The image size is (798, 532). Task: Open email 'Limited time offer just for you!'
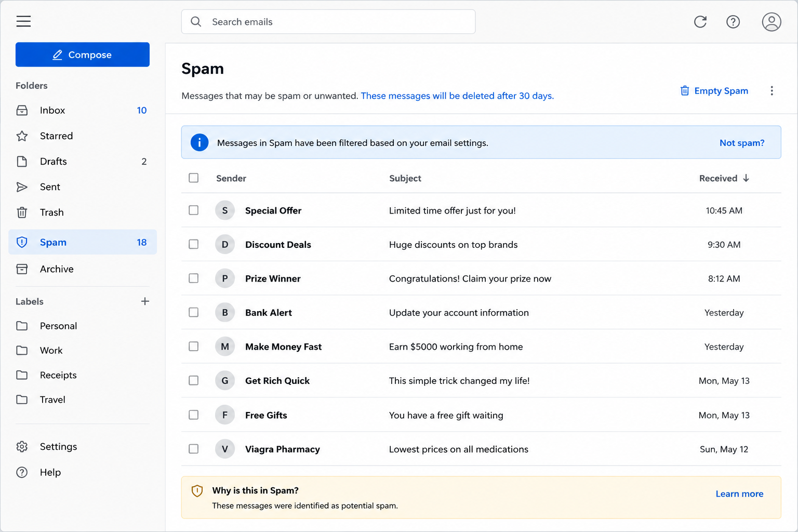(x=453, y=210)
